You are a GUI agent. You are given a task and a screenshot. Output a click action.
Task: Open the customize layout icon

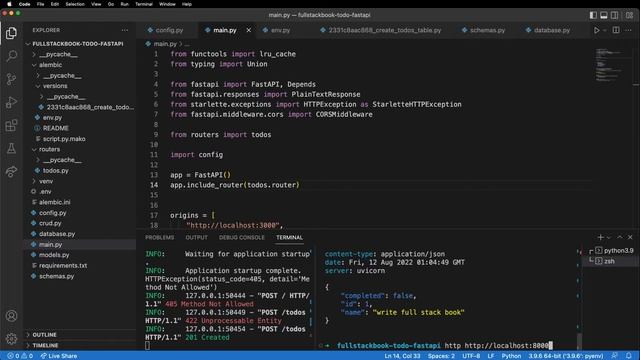629,15
